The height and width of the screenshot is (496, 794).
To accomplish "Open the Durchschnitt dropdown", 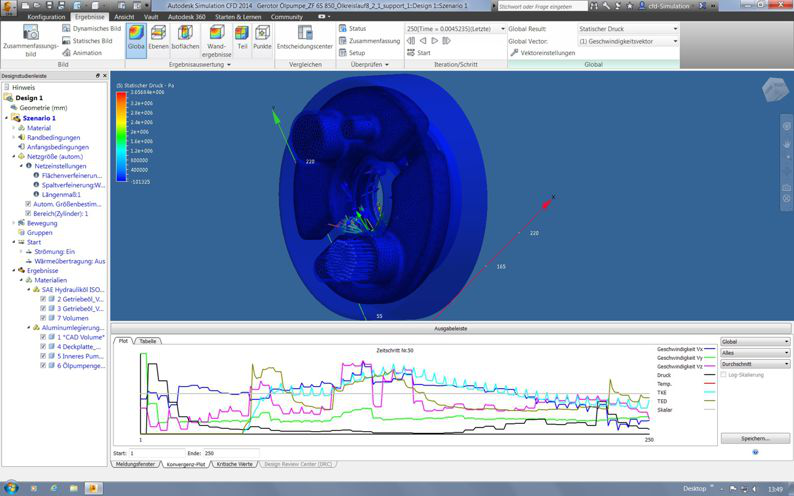I will pos(755,364).
